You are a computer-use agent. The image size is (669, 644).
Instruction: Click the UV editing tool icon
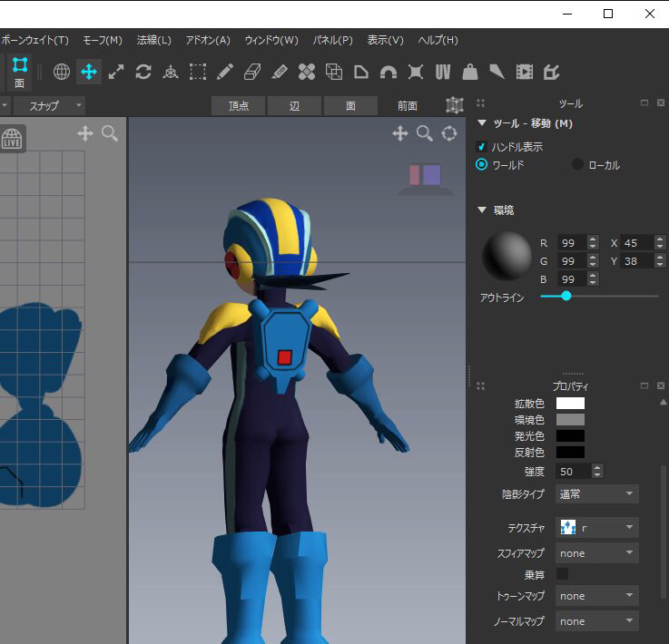click(443, 72)
